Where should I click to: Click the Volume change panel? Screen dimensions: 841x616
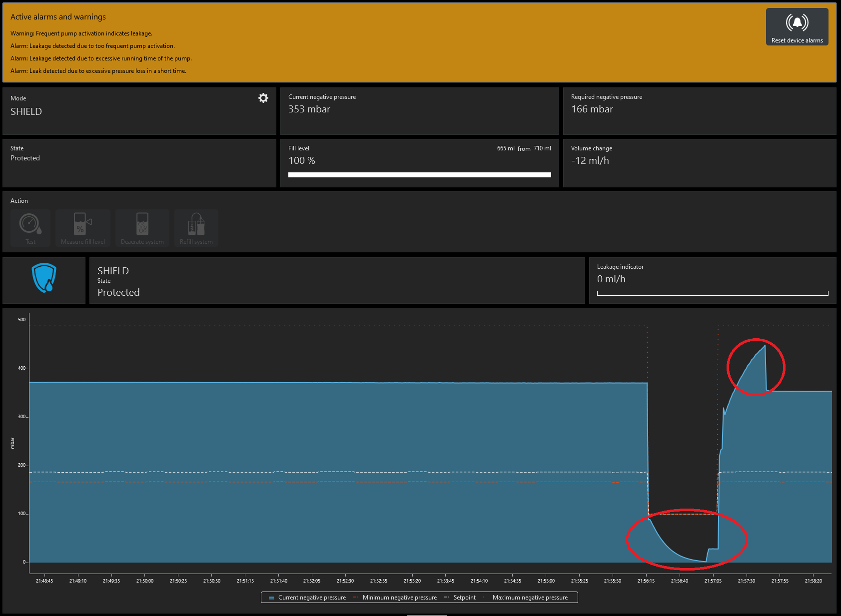point(699,163)
